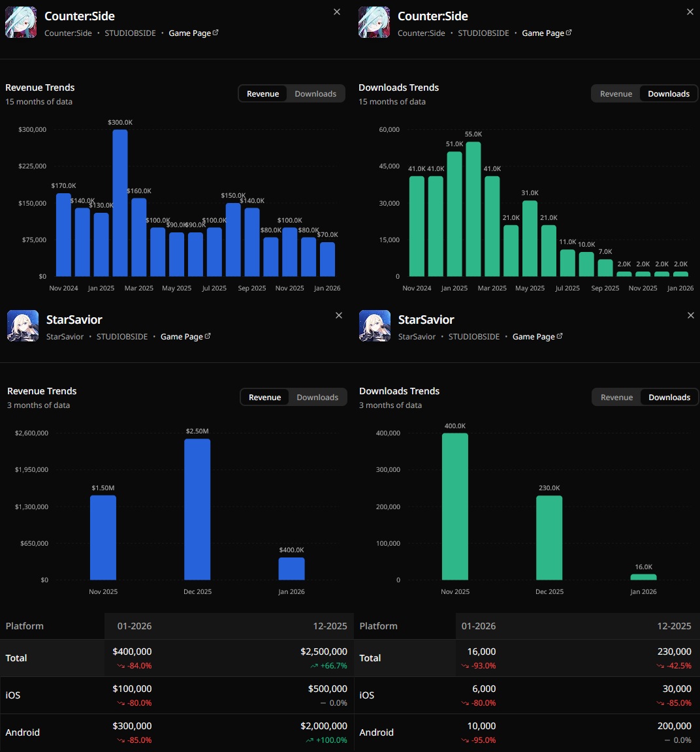Image resolution: width=700 pixels, height=752 pixels.
Task: Click the $400.0K Jan 2026 StarSavior bar
Action: click(x=292, y=569)
